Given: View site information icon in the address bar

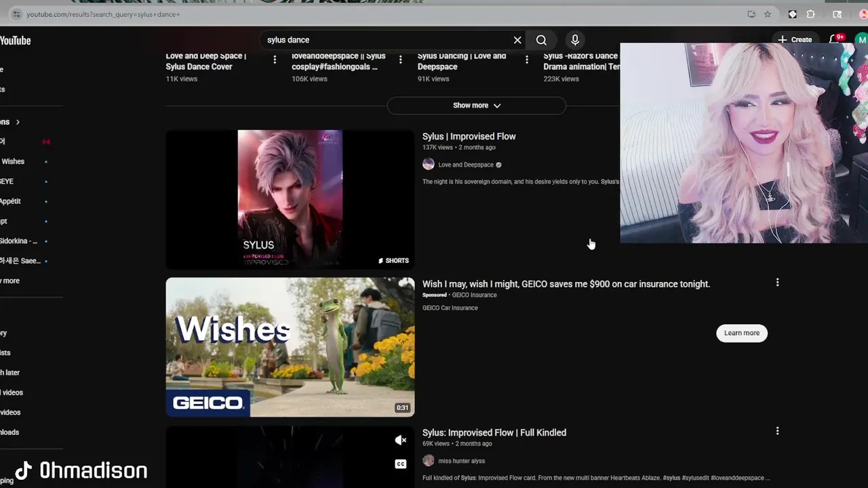Looking at the screenshot, I should (16, 14).
